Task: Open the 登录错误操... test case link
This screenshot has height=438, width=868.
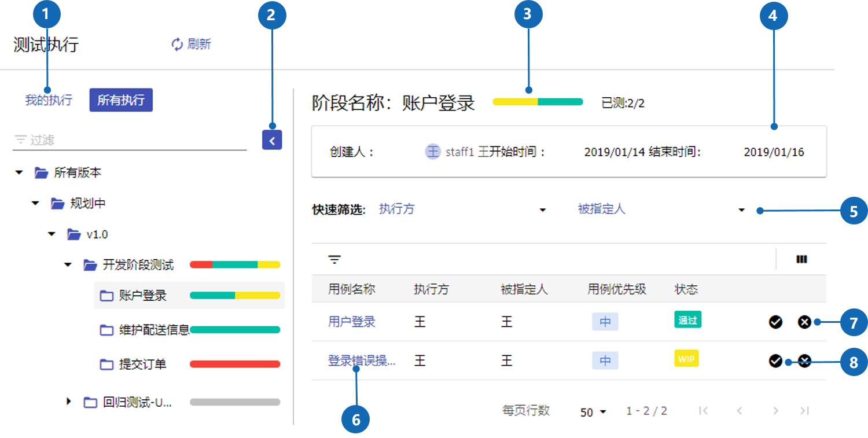Action: (x=362, y=360)
